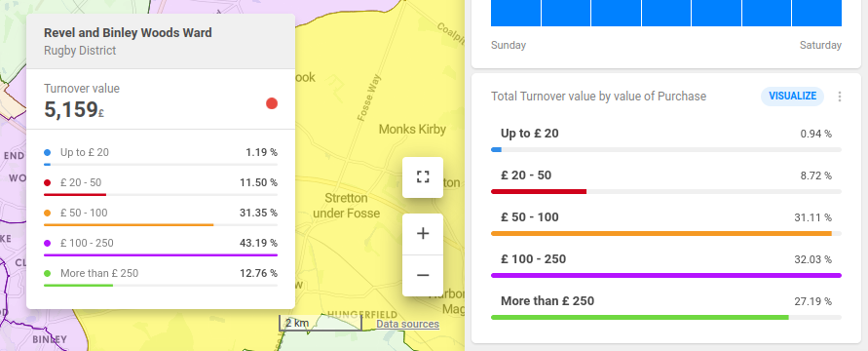
Task: Zoom in on the map
Action: pyautogui.click(x=423, y=234)
